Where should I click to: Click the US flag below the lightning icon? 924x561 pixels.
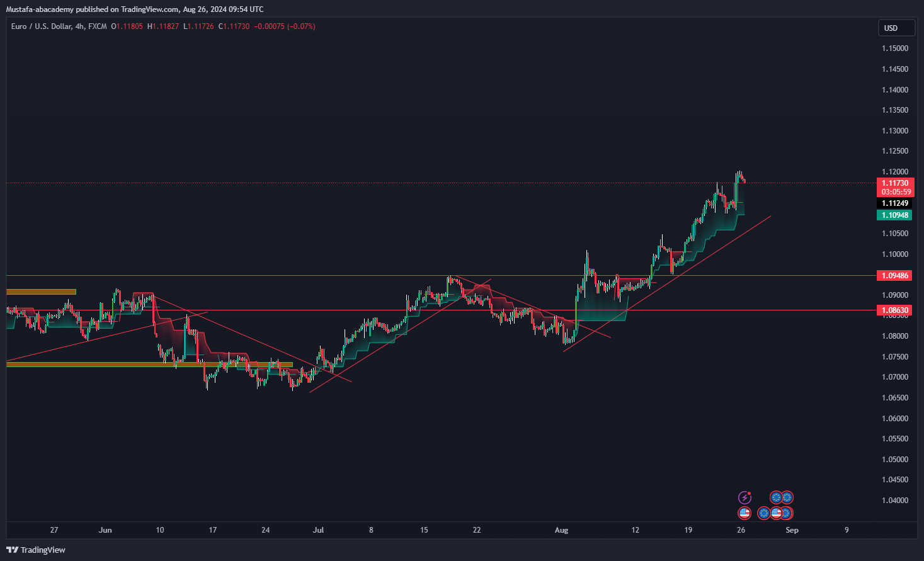744,513
